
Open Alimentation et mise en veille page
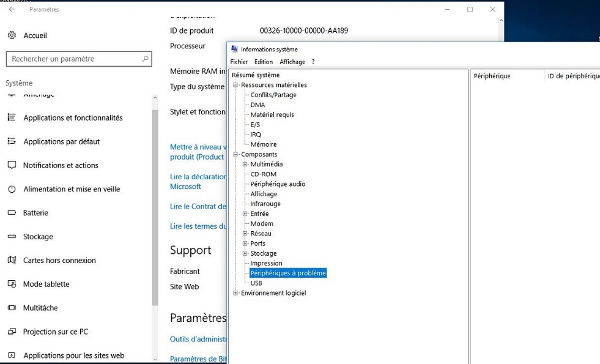(x=72, y=188)
